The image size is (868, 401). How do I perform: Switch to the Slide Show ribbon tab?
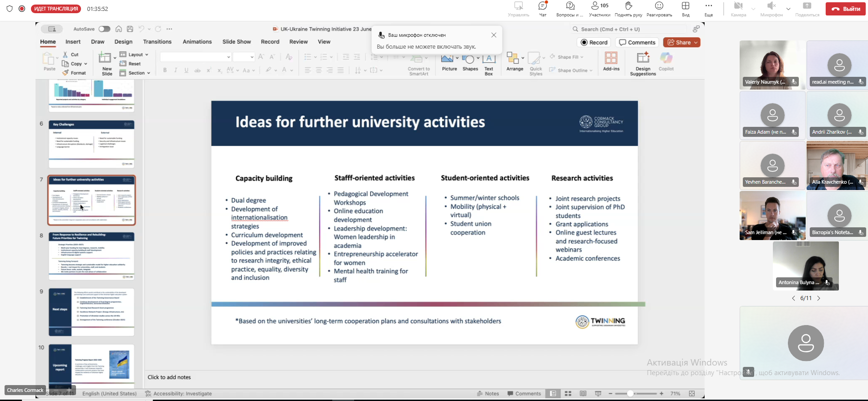237,42
